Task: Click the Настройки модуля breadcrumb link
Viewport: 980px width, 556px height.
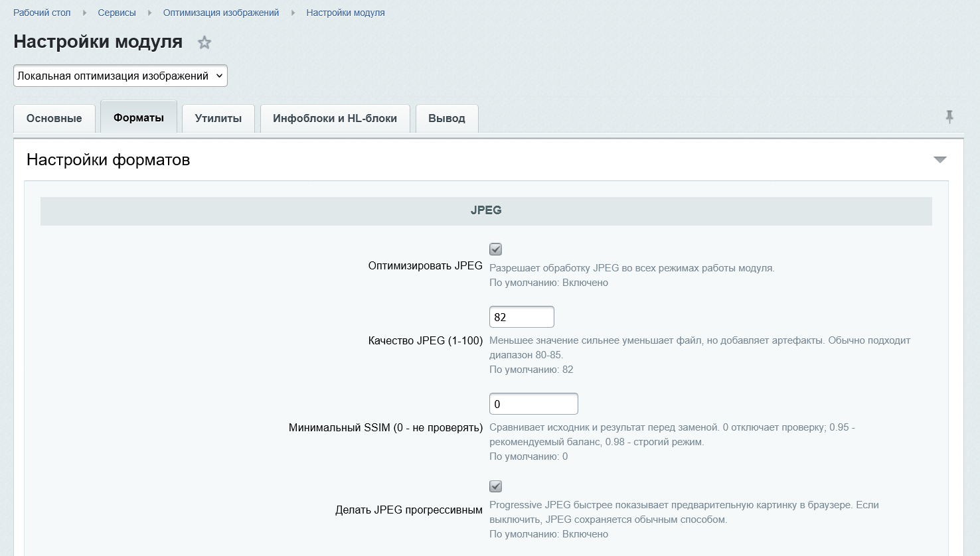Action: [x=345, y=13]
